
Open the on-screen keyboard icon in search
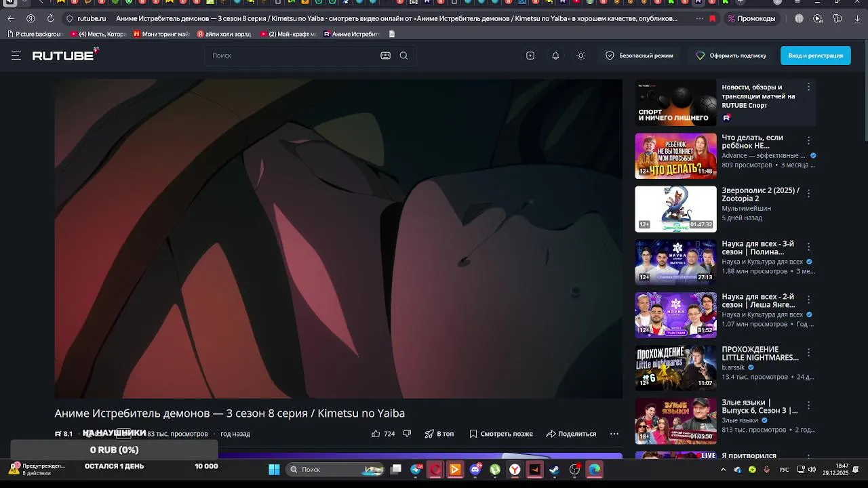point(385,56)
